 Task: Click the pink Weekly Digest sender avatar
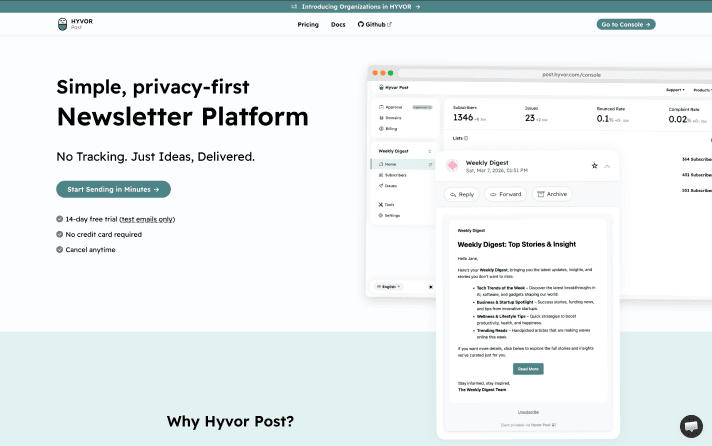(452, 166)
